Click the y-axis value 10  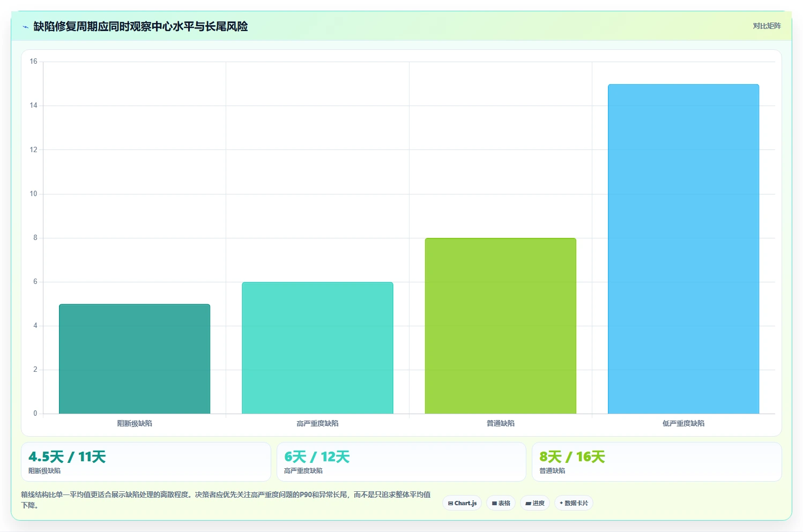[x=34, y=194]
